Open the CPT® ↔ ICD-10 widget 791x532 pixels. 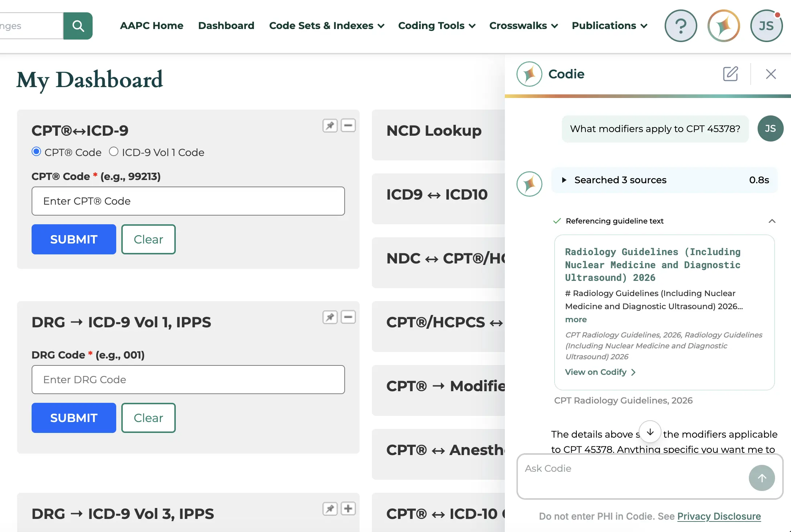(438, 512)
